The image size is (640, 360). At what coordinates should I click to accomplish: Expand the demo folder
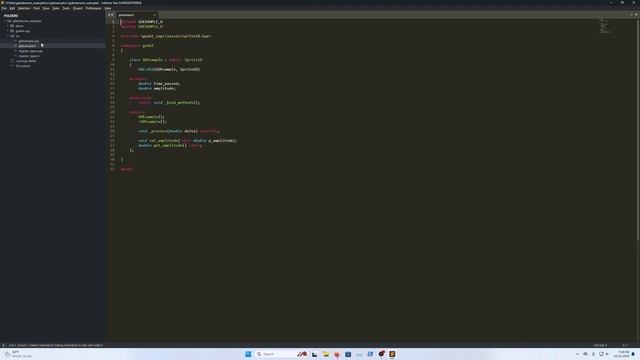pyautogui.click(x=8, y=26)
